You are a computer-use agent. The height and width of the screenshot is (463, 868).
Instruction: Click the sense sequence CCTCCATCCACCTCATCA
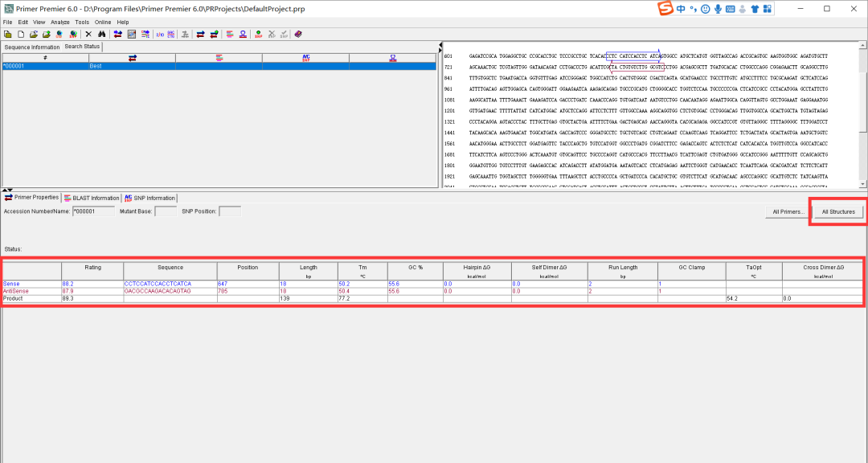tap(158, 284)
